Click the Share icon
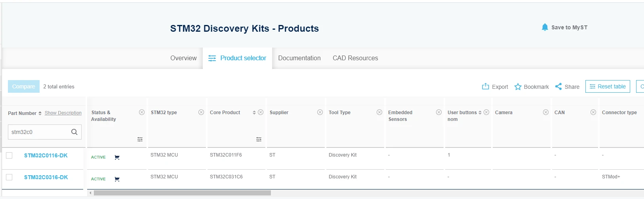644x199 pixels. tap(558, 86)
